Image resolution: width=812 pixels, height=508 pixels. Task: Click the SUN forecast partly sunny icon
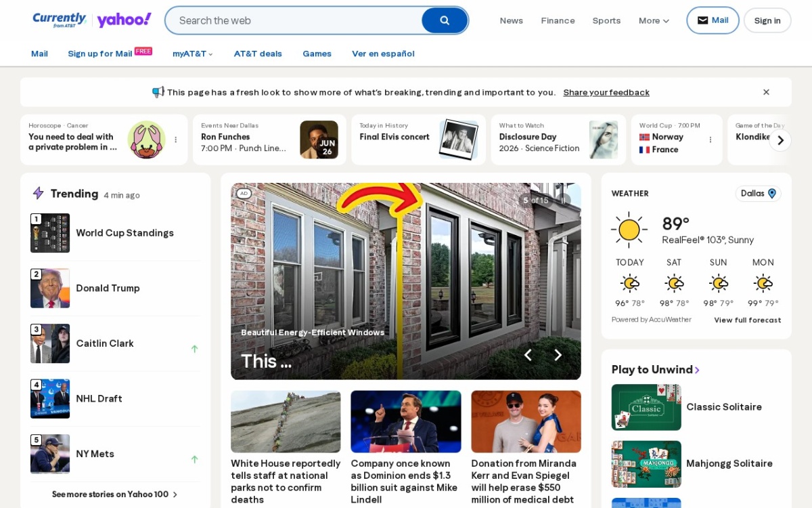(719, 282)
